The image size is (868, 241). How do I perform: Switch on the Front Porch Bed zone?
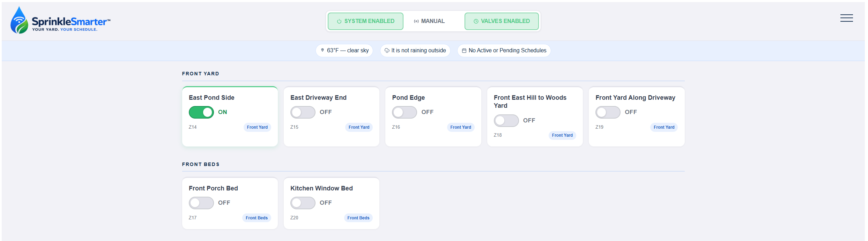point(201,203)
